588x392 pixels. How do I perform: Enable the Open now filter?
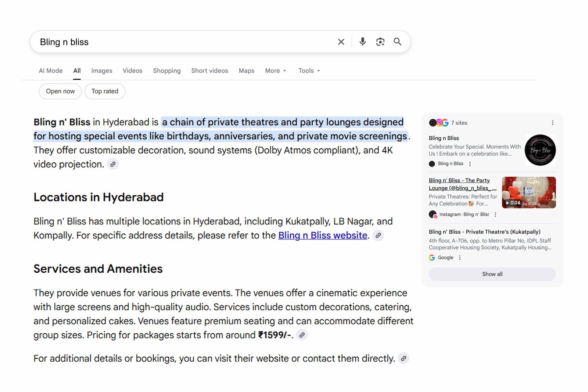coord(60,91)
